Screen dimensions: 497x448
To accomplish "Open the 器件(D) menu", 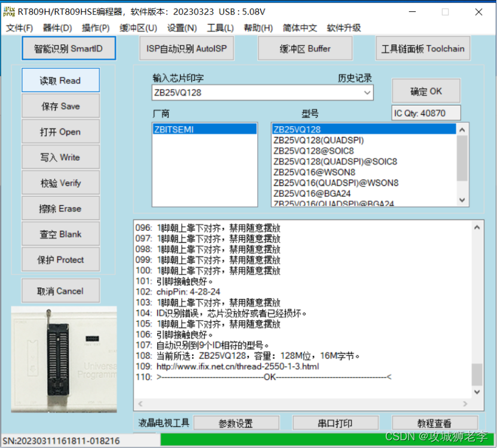I will (57, 28).
